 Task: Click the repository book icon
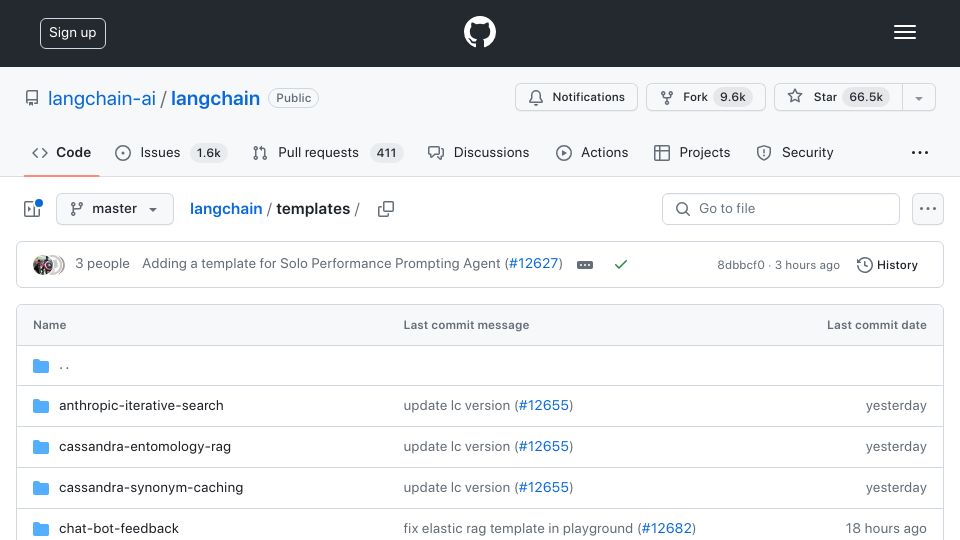click(32, 98)
